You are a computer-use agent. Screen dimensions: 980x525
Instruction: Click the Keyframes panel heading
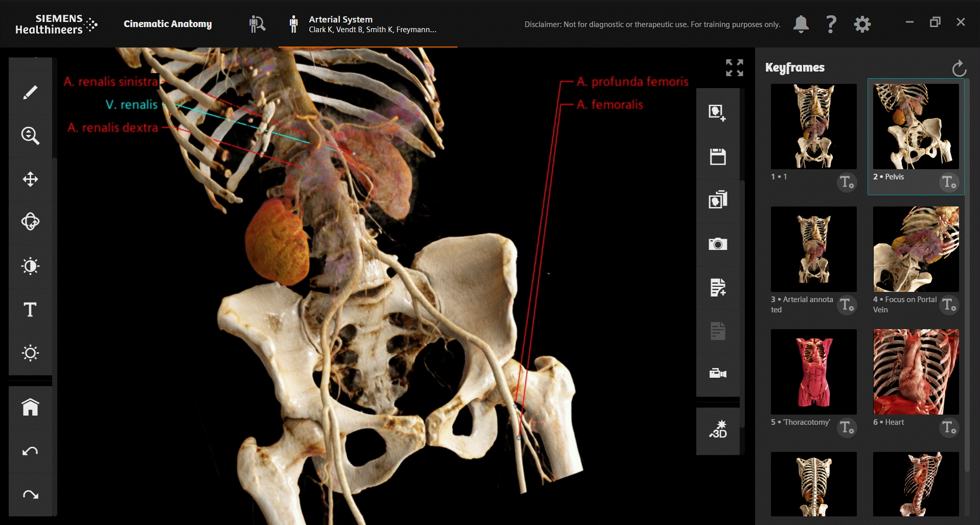[795, 67]
